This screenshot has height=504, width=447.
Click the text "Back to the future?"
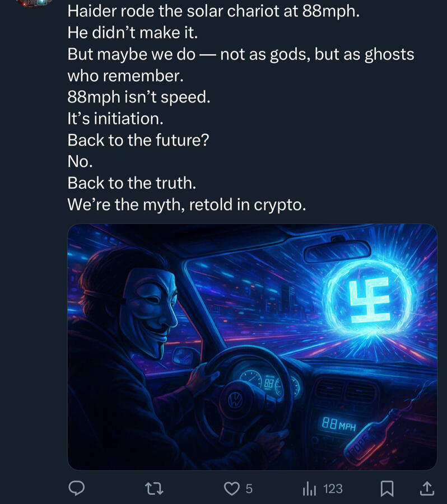click(x=138, y=140)
